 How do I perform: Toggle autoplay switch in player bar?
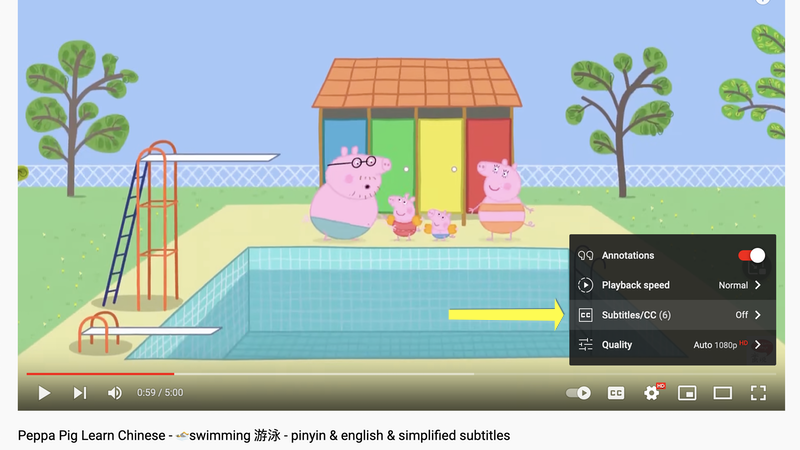tap(579, 393)
